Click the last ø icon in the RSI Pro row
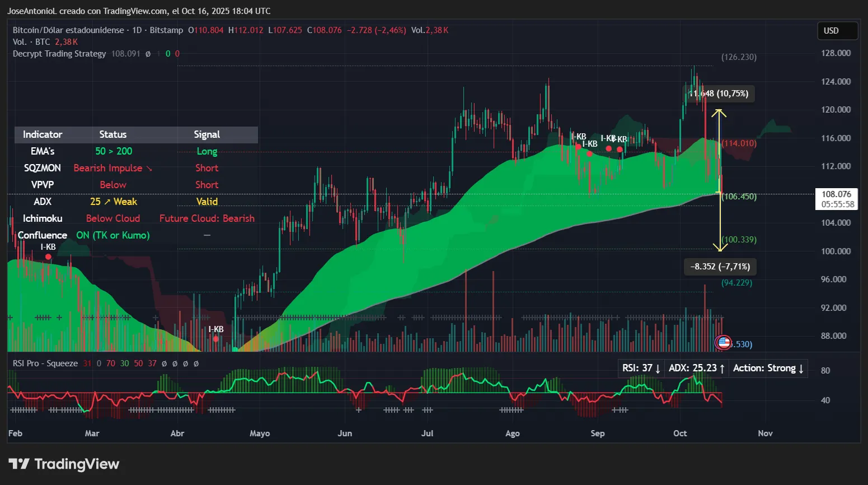The width and height of the screenshot is (868, 485). point(196,363)
